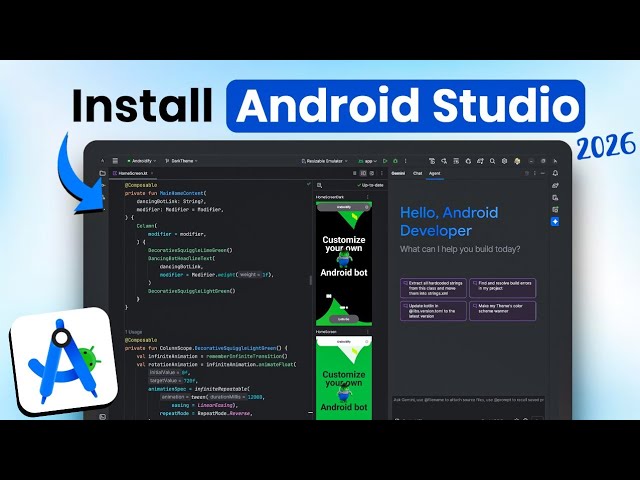The width and height of the screenshot is (640, 480).
Task: Click the Gemini panel title label
Action: tap(398, 173)
